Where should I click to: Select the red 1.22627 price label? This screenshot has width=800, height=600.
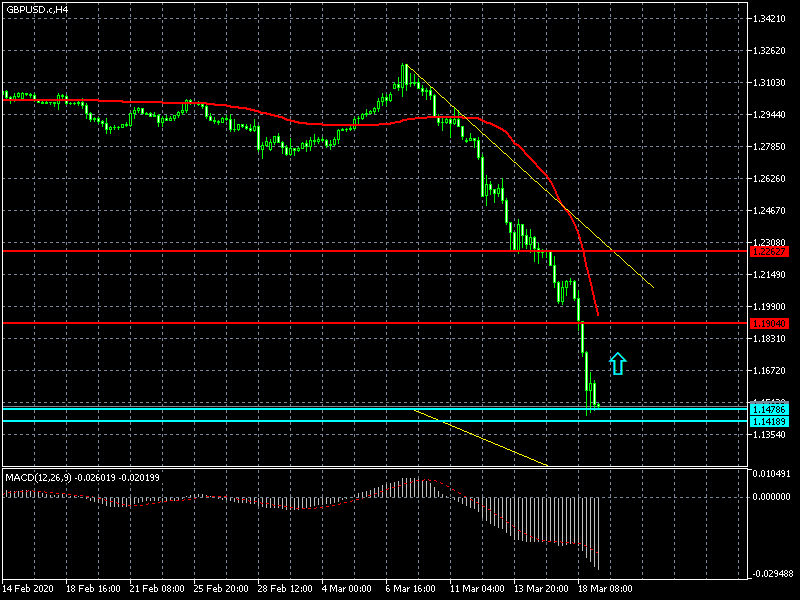pos(769,251)
